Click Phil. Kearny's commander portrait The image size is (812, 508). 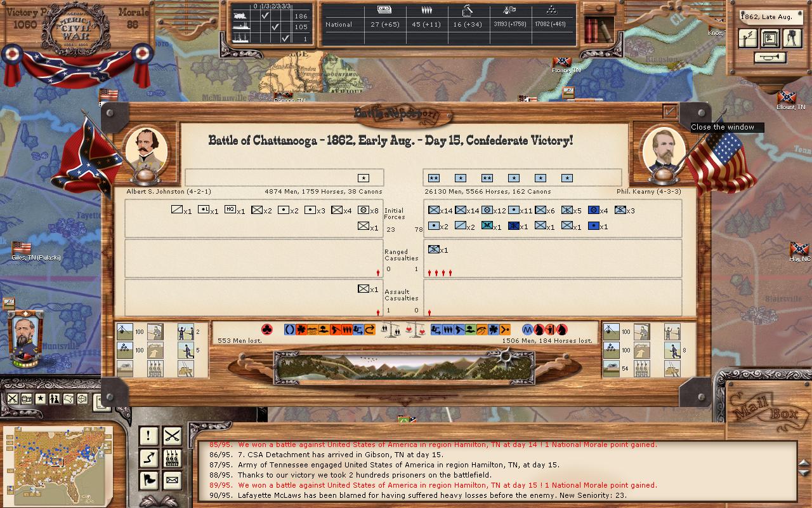tap(664, 151)
